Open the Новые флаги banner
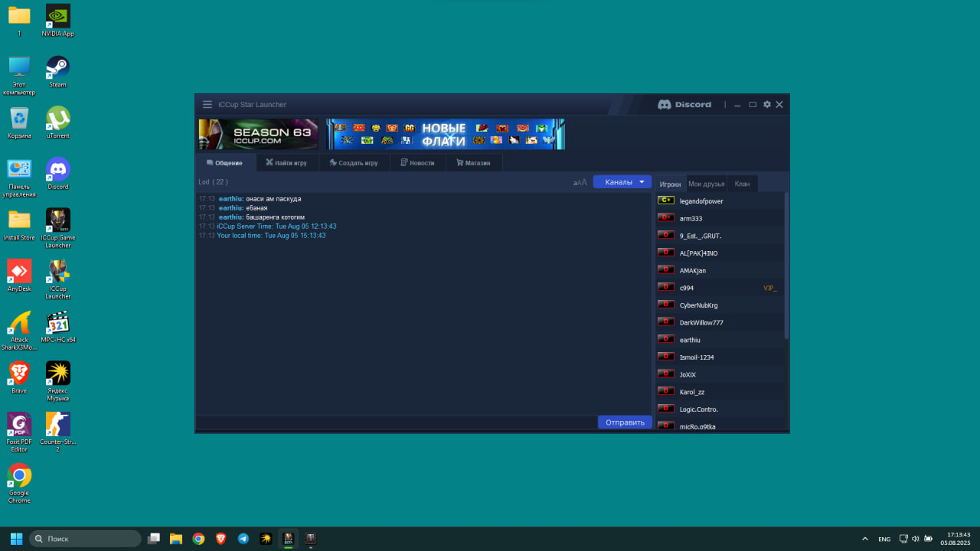980x551 pixels. pyautogui.click(x=446, y=134)
